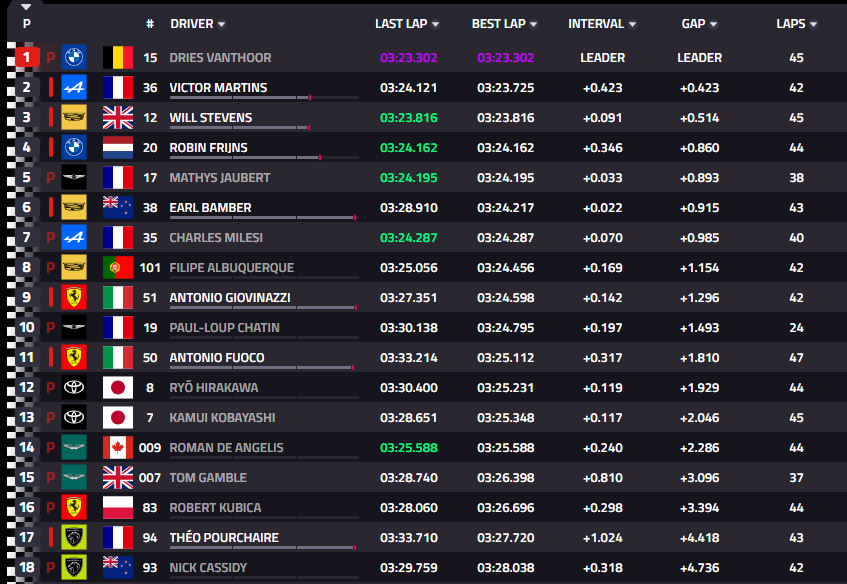Select driver name Robert Kubica

click(x=215, y=507)
